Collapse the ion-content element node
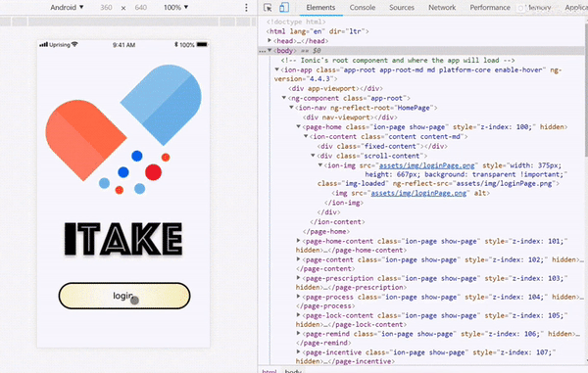Viewport: 588px width, 373px height. coord(306,136)
